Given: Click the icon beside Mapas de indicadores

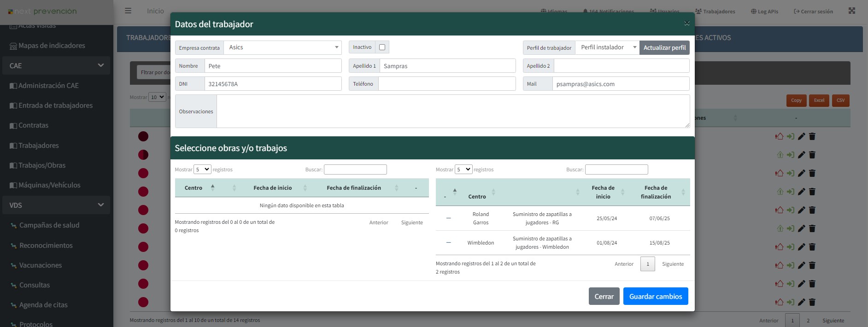Looking at the screenshot, I should coord(13,46).
